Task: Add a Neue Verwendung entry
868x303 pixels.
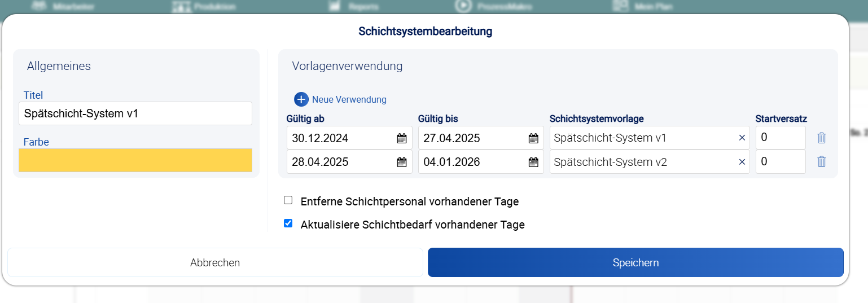Action: point(340,99)
